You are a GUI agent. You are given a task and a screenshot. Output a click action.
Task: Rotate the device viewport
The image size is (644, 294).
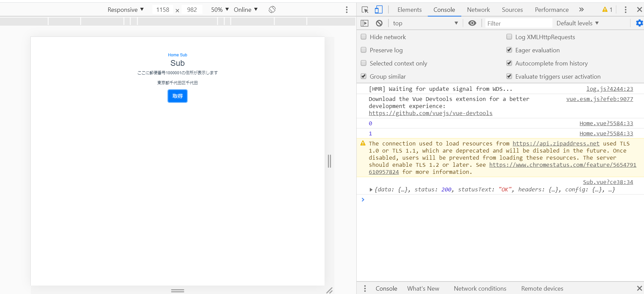pos(272,9)
